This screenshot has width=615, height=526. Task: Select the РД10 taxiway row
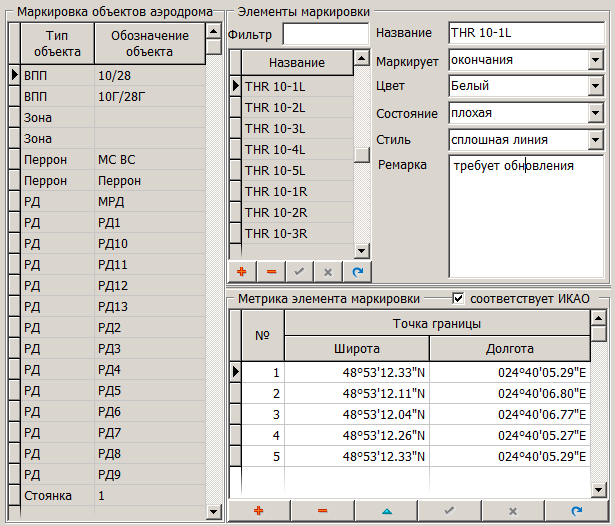[113, 243]
